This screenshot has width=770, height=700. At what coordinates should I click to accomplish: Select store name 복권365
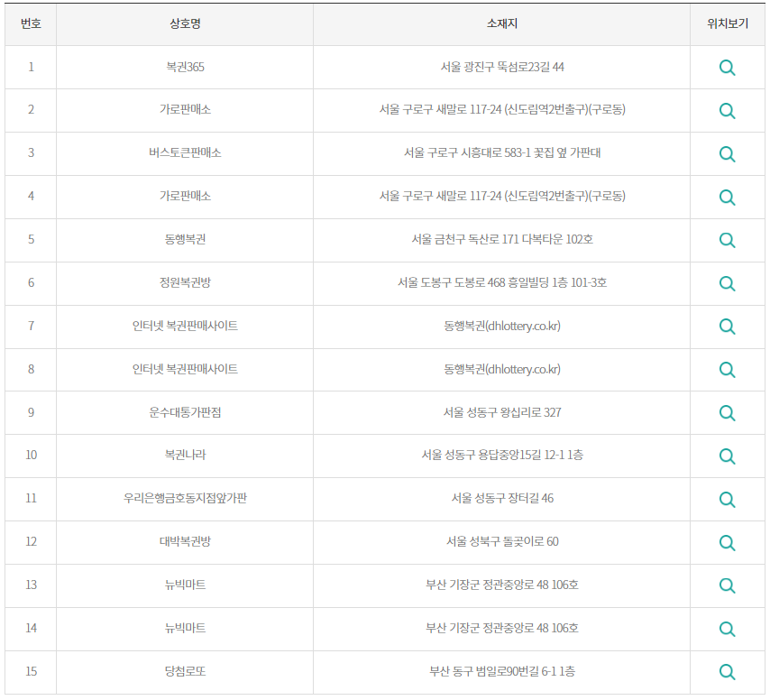click(185, 67)
